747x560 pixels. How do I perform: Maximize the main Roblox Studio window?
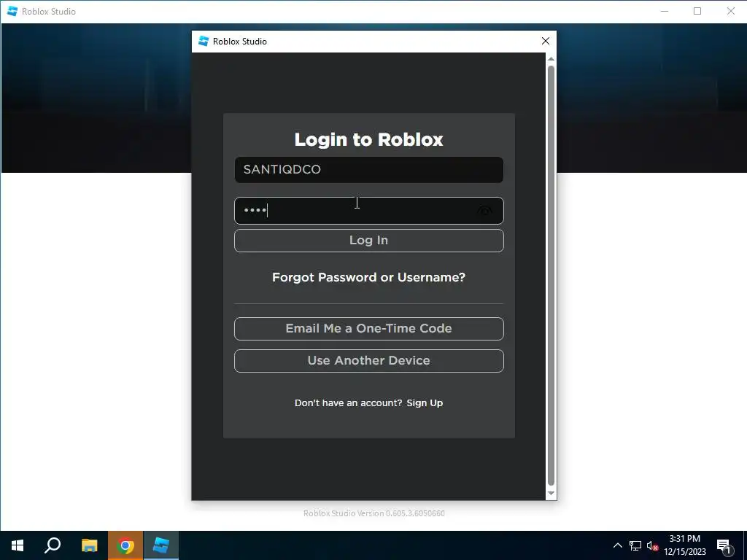coord(697,11)
